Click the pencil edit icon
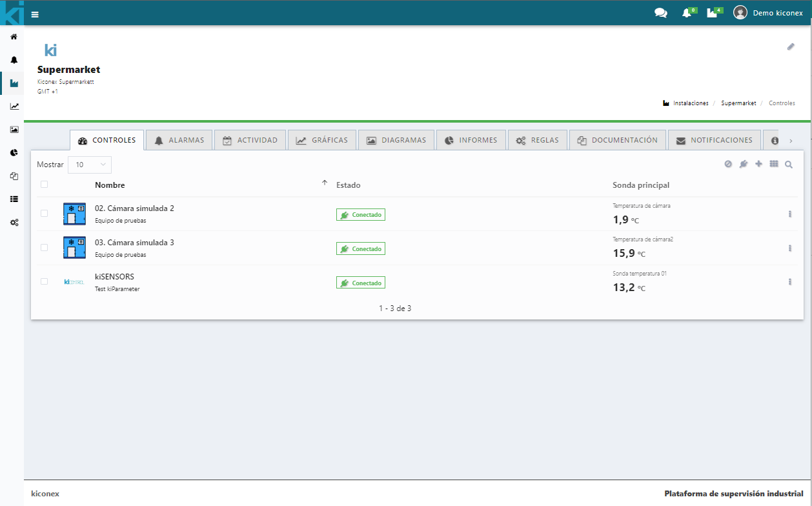This screenshot has width=812, height=506. pos(791,47)
